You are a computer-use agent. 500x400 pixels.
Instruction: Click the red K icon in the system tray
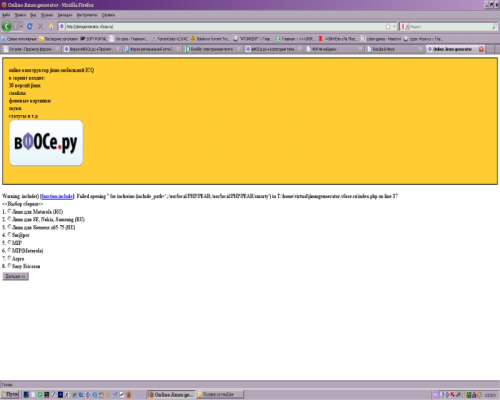click(x=452, y=395)
